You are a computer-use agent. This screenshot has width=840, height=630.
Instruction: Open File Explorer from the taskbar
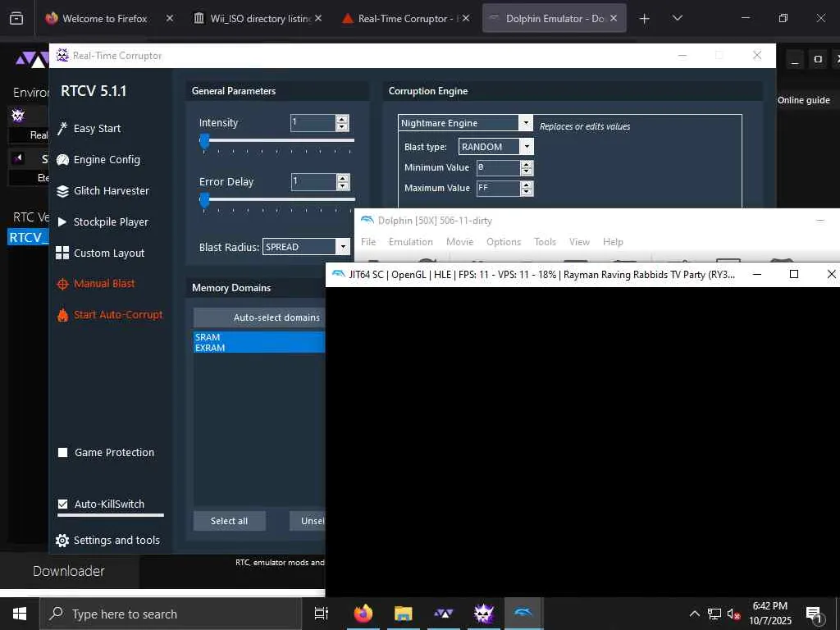click(404, 614)
